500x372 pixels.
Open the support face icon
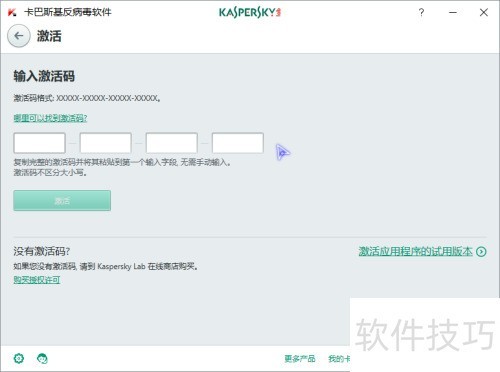click(42, 359)
